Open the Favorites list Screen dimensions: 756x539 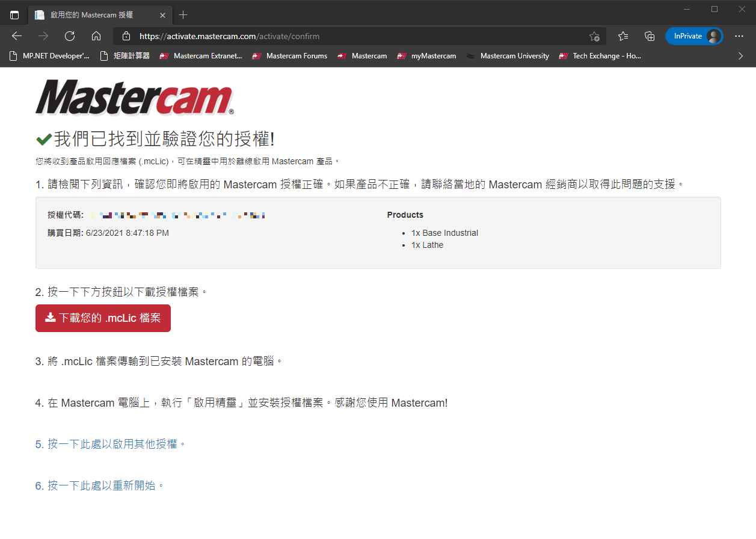[623, 36]
